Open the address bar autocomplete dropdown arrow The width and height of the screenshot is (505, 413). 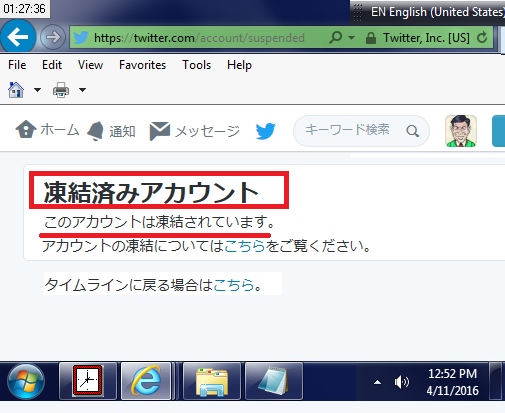(x=351, y=38)
